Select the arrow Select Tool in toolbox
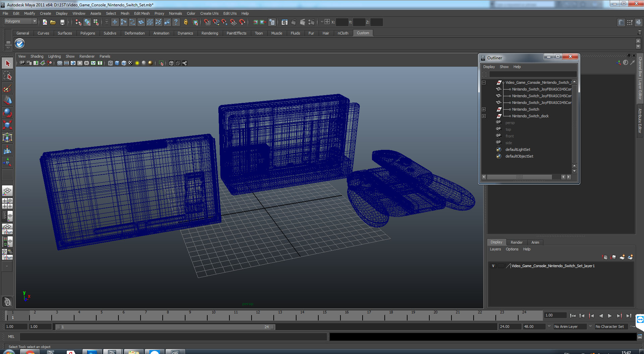This screenshot has height=354, width=644. (x=7, y=63)
